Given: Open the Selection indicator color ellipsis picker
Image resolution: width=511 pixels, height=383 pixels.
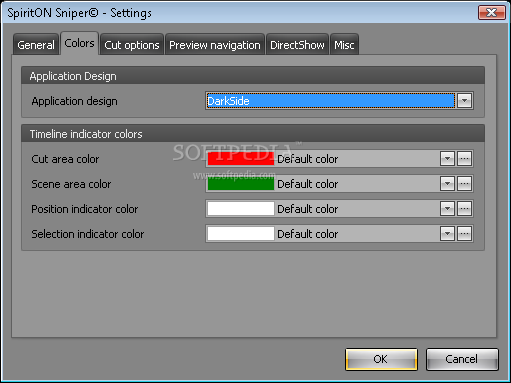Looking at the screenshot, I should tap(464, 234).
